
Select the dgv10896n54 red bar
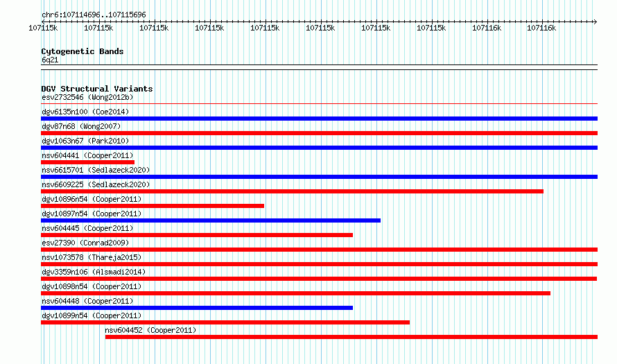153,206
